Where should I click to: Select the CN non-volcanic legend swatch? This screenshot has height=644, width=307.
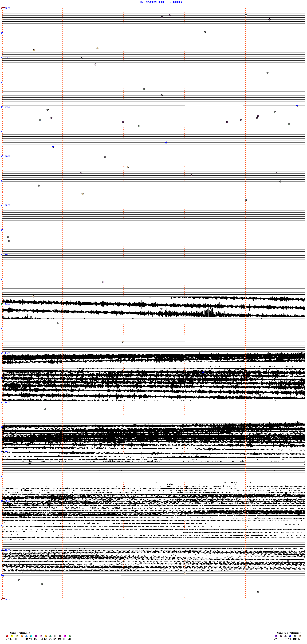tap(280, 636)
